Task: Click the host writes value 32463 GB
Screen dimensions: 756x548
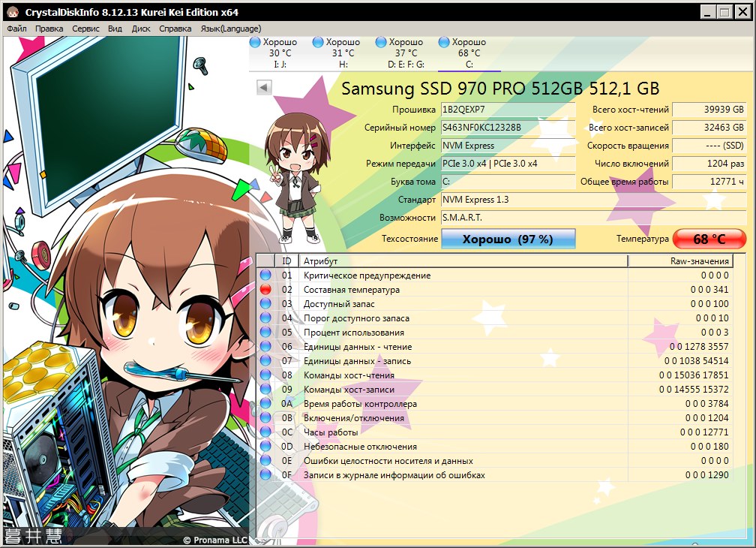Action: point(709,128)
